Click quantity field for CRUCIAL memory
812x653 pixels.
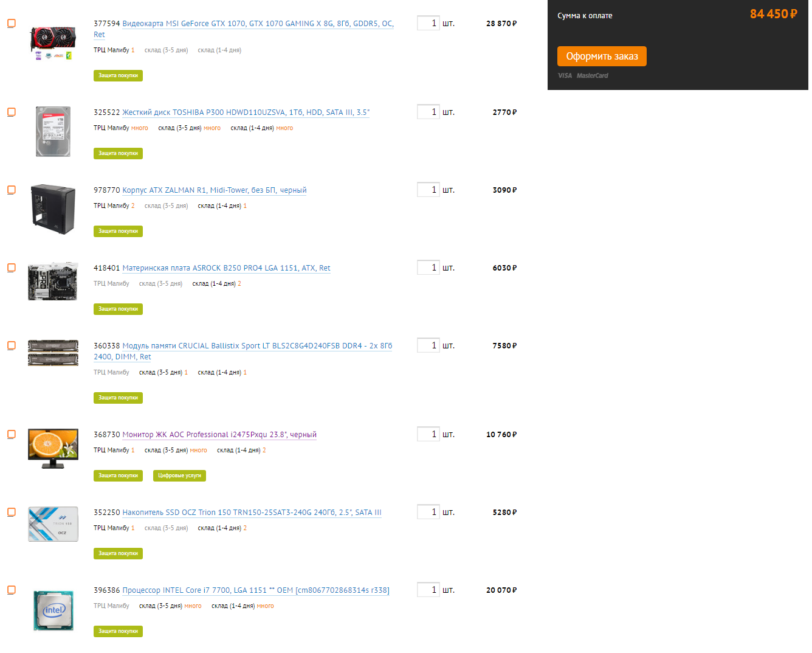coord(428,345)
